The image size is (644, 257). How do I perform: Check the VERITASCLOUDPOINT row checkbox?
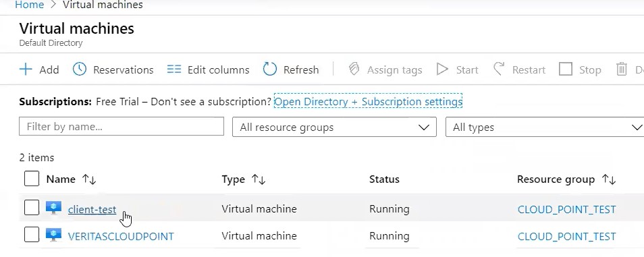[x=32, y=235]
